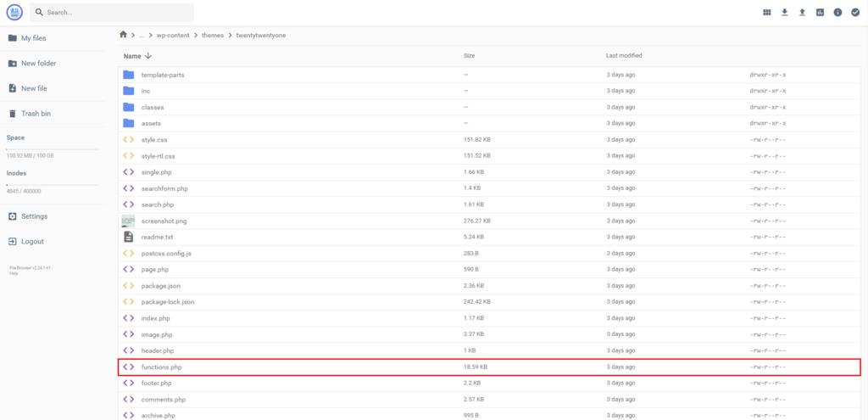Click the header.php code icon

[x=129, y=350]
